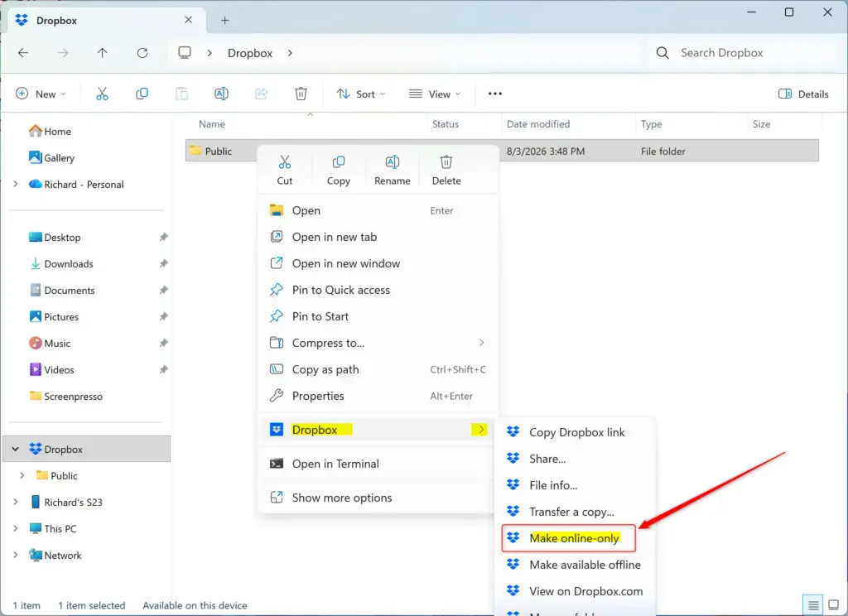Click the chevron after Dropbox in address bar
The height and width of the screenshot is (616, 848).
coord(290,53)
